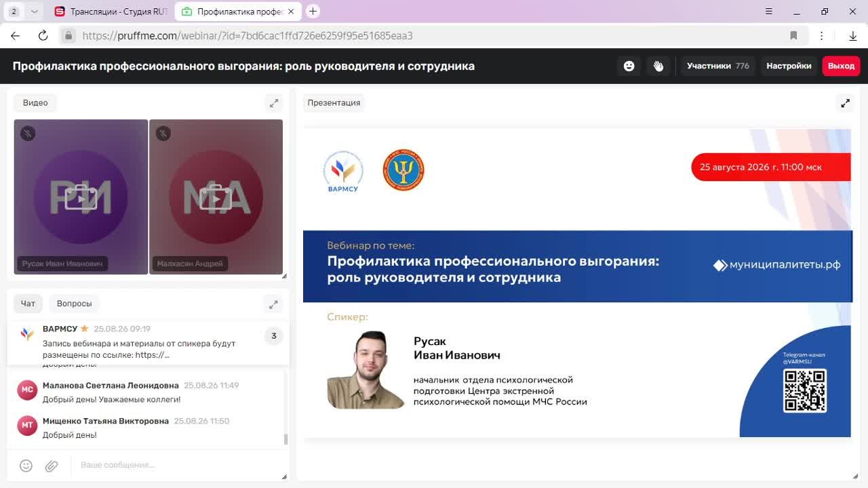Click name Мищенко Татьяна Викторовна in chat
The height and width of the screenshot is (488, 868).
pos(106,421)
